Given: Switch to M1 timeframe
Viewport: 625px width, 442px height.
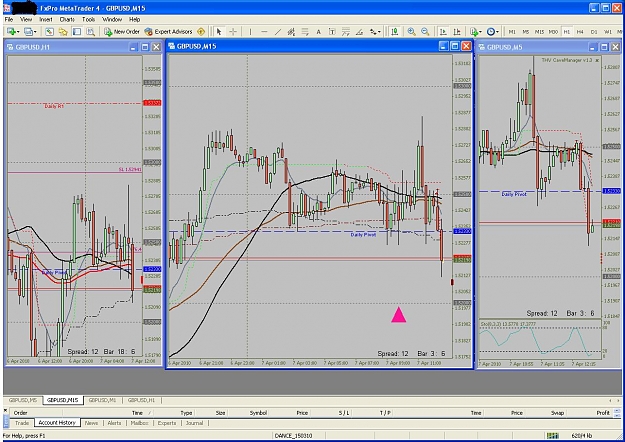Looking at the screenshot, I should (512, 31).
